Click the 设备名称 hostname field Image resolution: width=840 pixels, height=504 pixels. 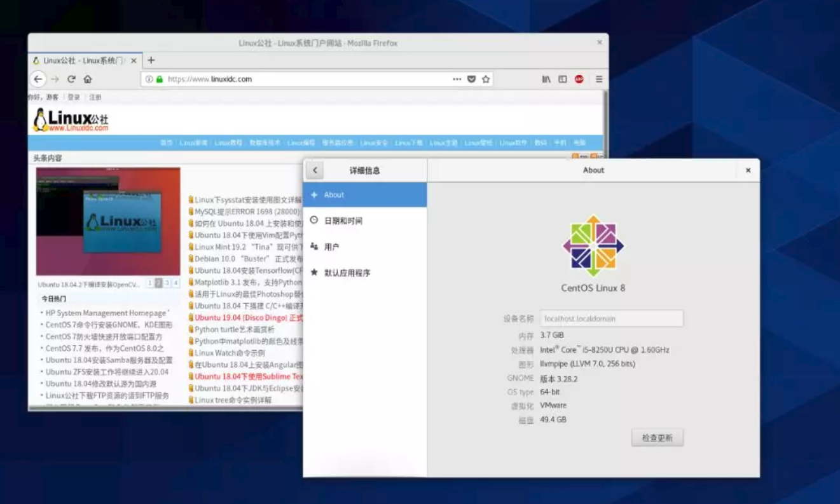coord(612,318)
